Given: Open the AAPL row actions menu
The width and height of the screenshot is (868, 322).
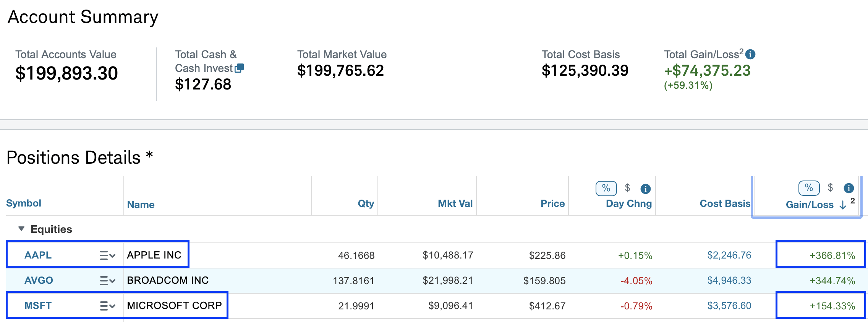Looking at the screenshot, I should tap(107, 255).
